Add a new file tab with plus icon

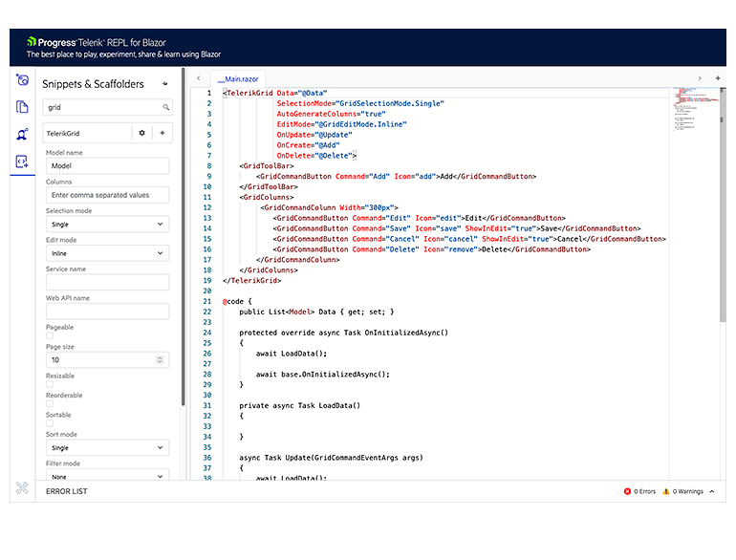(718, 78)
